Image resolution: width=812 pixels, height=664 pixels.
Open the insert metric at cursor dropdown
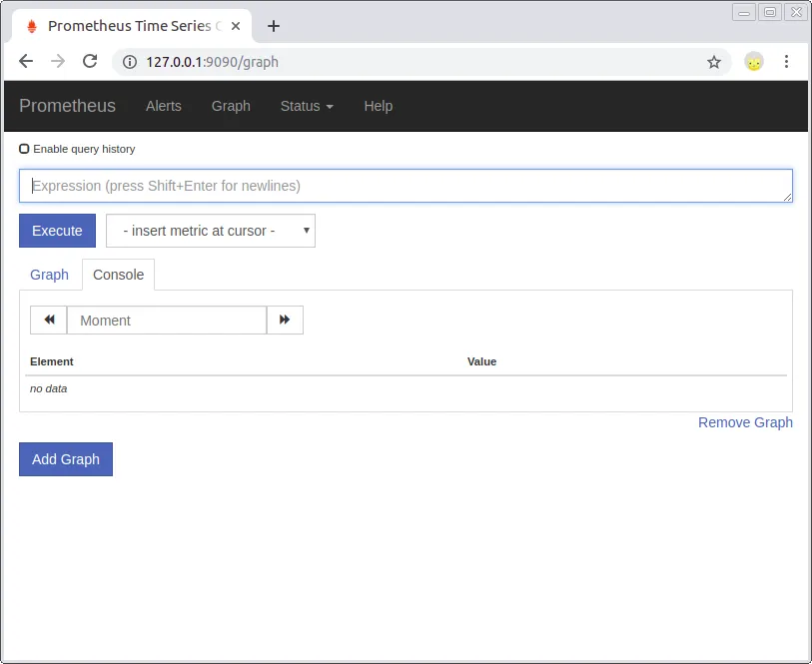[211, 231]
